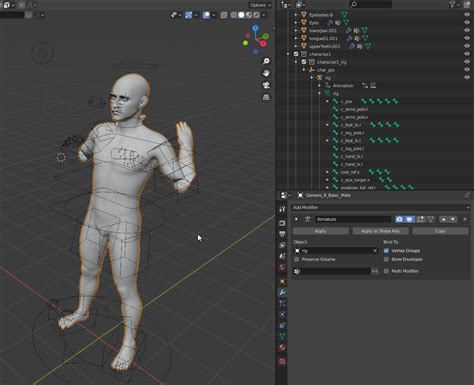Open the Object Constraints properties tab
This screenshot has height=385, width=474.
[282, 325]
